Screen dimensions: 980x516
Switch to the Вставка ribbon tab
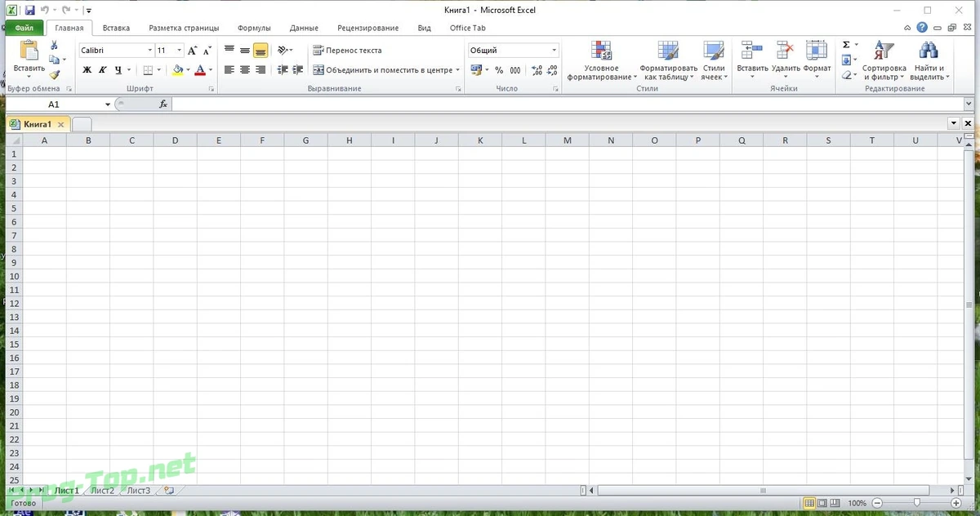pos(117,28)
